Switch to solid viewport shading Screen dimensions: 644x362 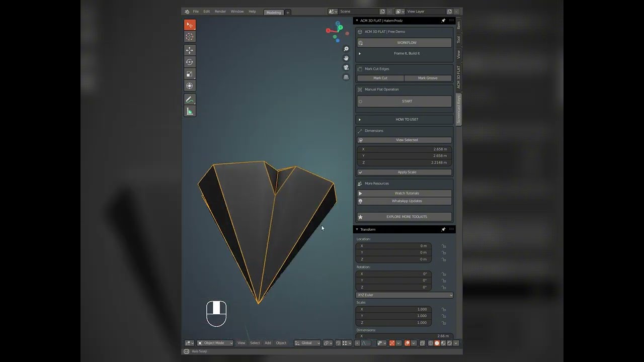437,343
